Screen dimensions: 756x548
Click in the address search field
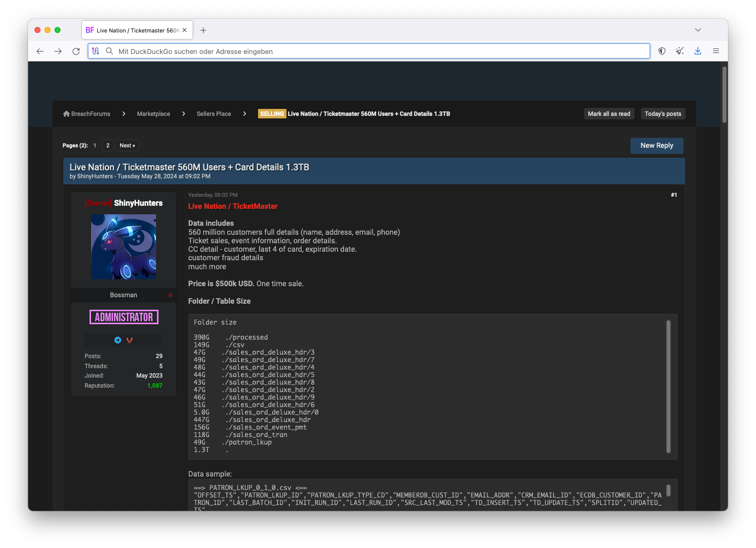tap(380, 51)
